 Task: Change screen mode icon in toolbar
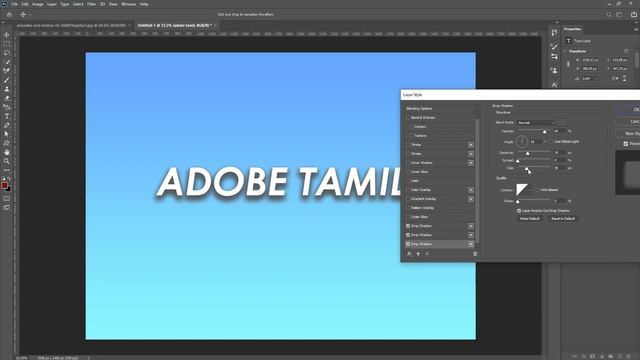coord(7,208)
